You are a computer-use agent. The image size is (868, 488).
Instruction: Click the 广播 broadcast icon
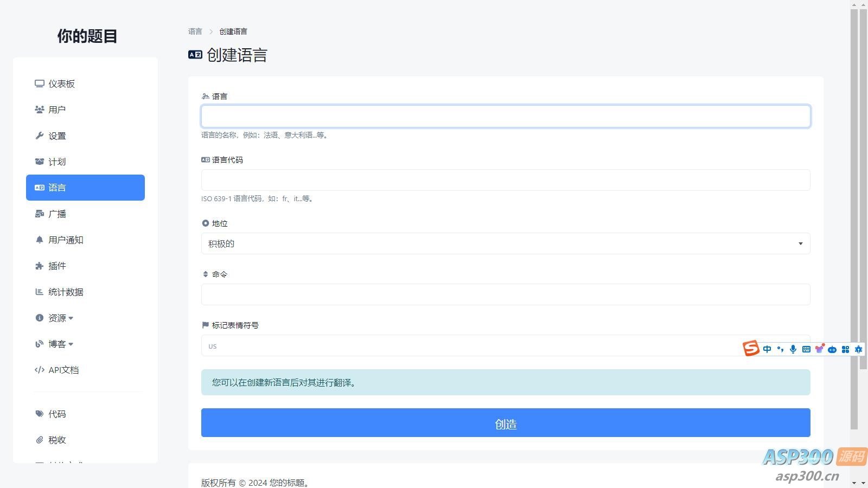(x=39, y=214)
